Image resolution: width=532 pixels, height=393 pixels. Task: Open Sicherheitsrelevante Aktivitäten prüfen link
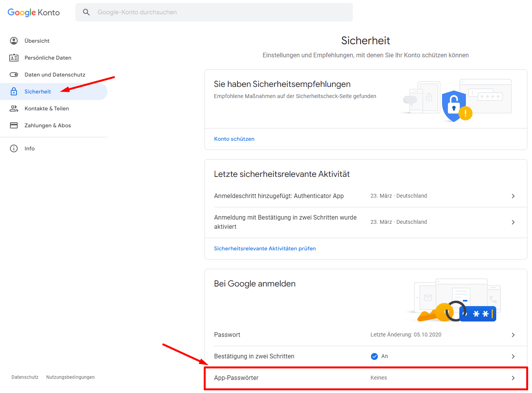point(265,248)
